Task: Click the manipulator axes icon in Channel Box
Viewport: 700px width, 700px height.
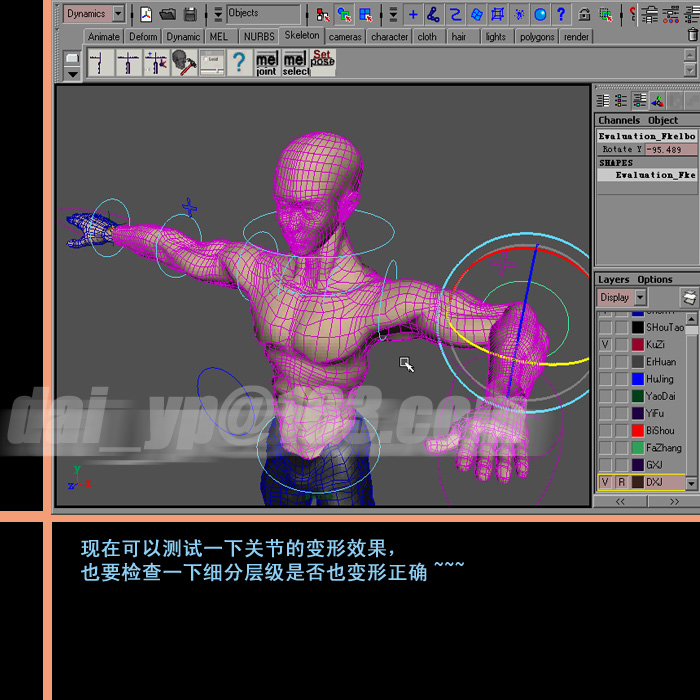Action: pos(657,101)
